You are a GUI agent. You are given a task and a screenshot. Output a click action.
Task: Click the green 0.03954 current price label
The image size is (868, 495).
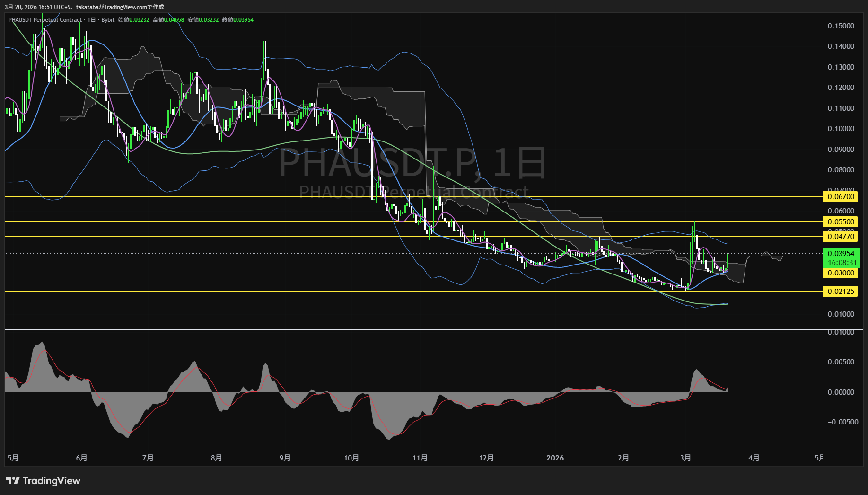click(841, 254)
